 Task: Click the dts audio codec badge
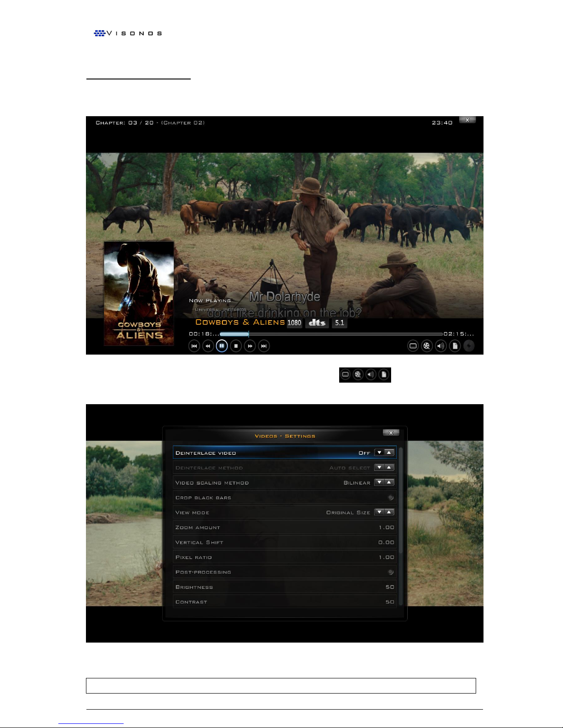[x=317, y=323]
